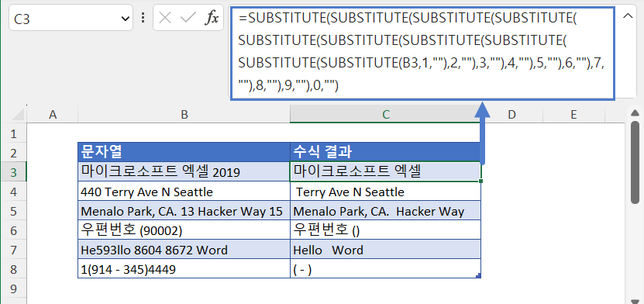644x304 pixels.
Task: Select header cell '수식 결과'
Action: [x=386, y=152]
